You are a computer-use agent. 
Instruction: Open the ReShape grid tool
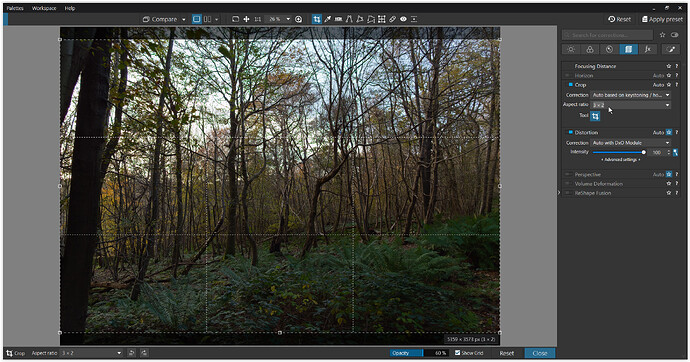click(x=382, y=19)
